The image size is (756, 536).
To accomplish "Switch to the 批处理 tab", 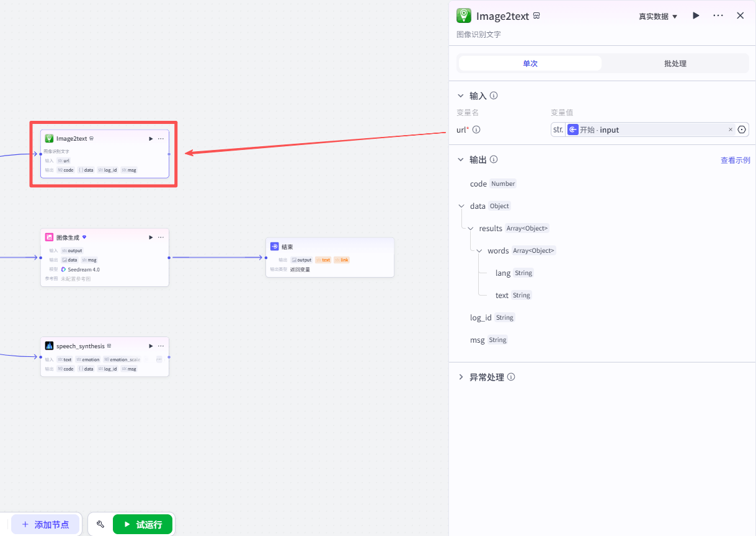I will pos(675,64).
